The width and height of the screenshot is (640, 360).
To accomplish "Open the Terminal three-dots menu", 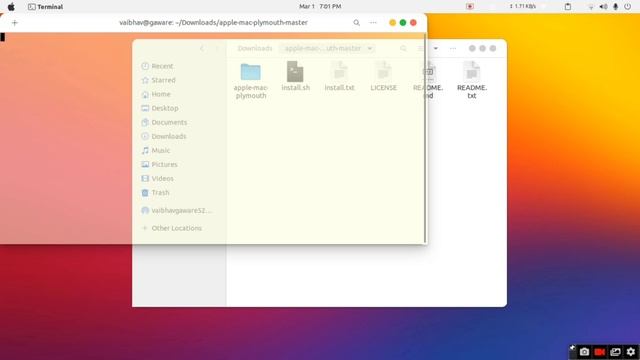I will click(373, 23).
